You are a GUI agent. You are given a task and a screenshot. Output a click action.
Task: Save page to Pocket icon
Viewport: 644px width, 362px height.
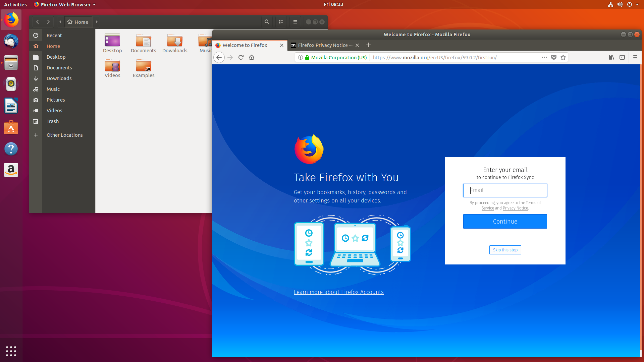(554, 57)
